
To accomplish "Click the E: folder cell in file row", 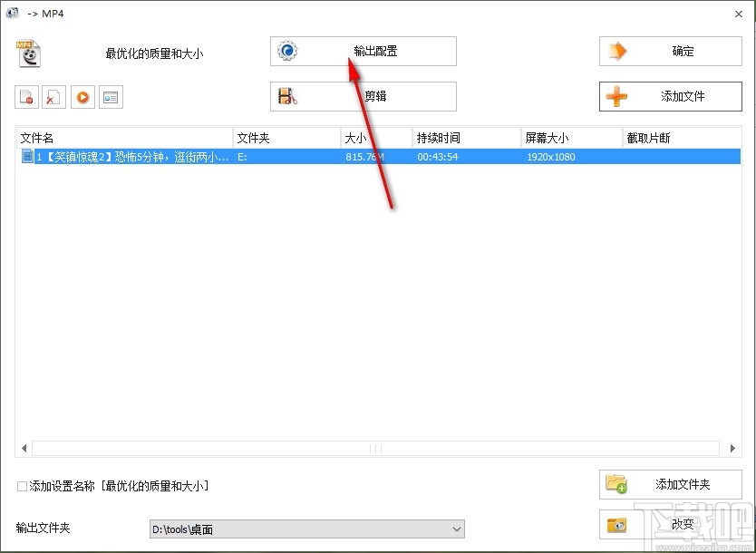I will pyautogui.click(x=242, y=157).
